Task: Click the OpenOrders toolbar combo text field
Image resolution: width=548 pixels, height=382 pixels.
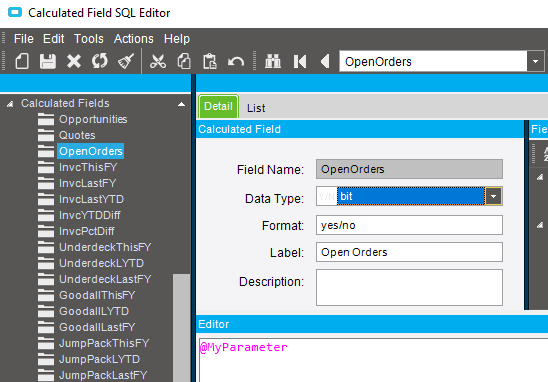Action: [x=433, y=62]
